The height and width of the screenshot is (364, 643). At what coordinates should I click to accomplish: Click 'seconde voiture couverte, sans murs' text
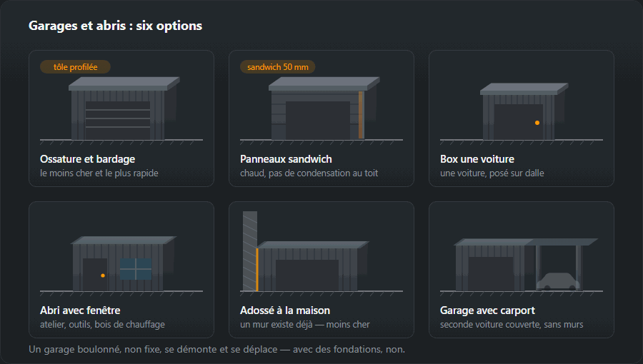pos(512,324)
